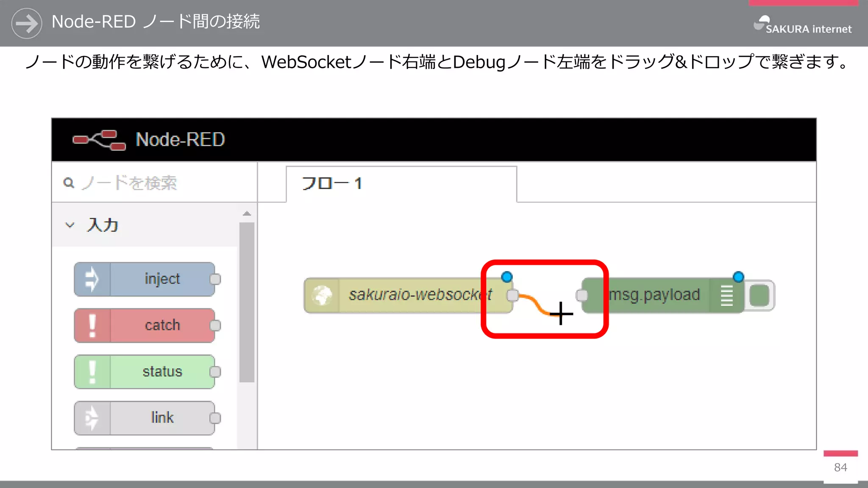
Task: Click the blue changed indicator on msg.payload
Action: click(x=738, y=277)
